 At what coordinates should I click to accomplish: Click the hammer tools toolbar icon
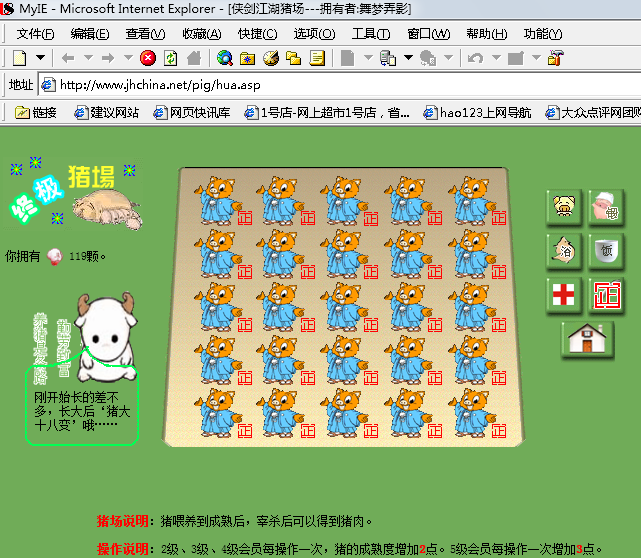pyautogui.click(x=556, y=58)
